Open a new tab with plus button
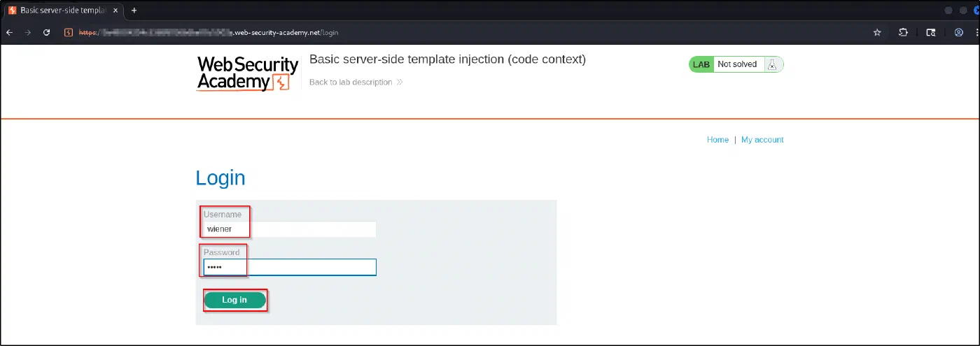The width and height of the screenshot is (980, 346). [134, 10]
